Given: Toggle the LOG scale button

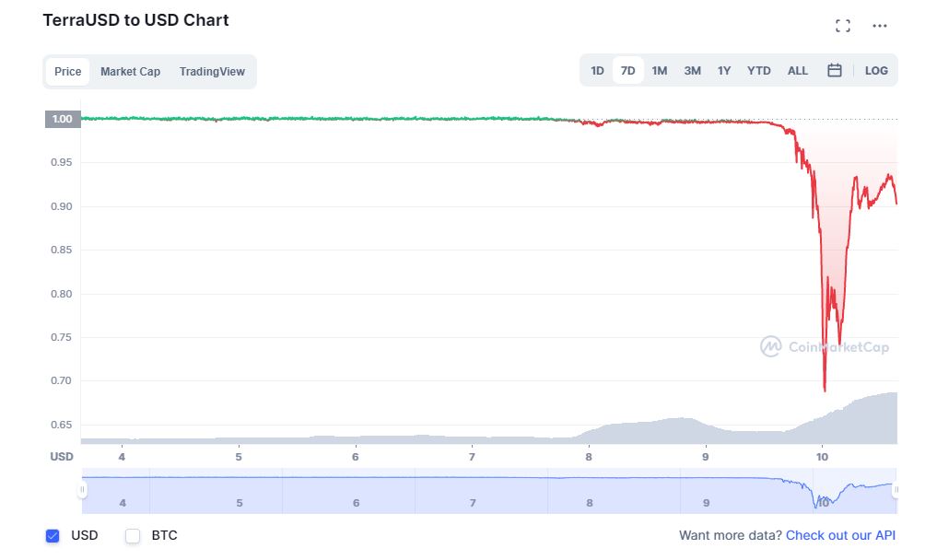Looking at the screenshot, I should pyautogui.click(x=876, y=71).
